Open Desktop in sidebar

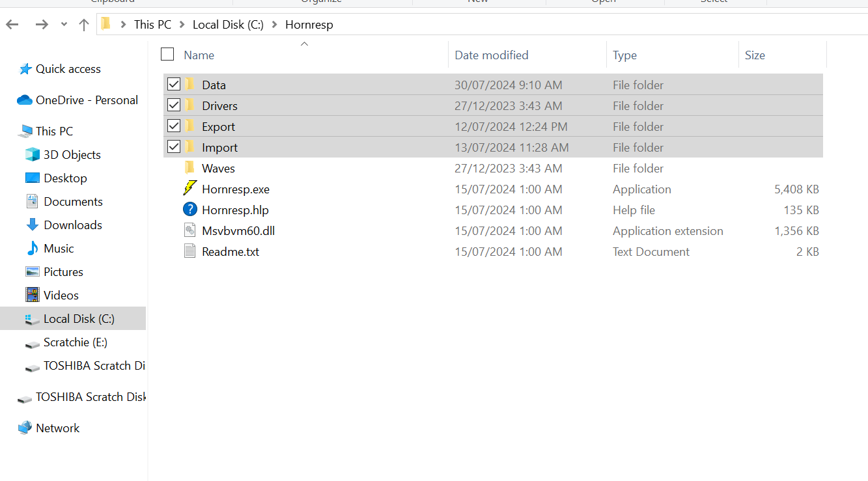coord(65,178)
